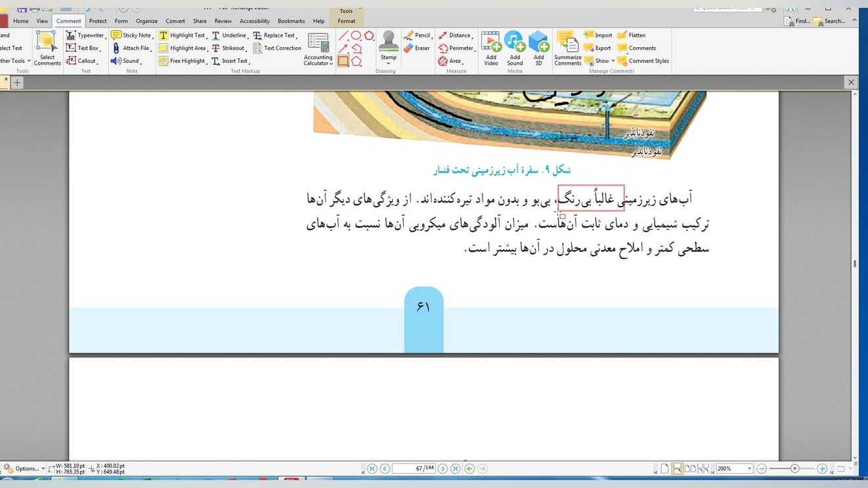The image size is (868, 488).
Task: Toggle two-page layout in status bar
Action: click(689, 469)
